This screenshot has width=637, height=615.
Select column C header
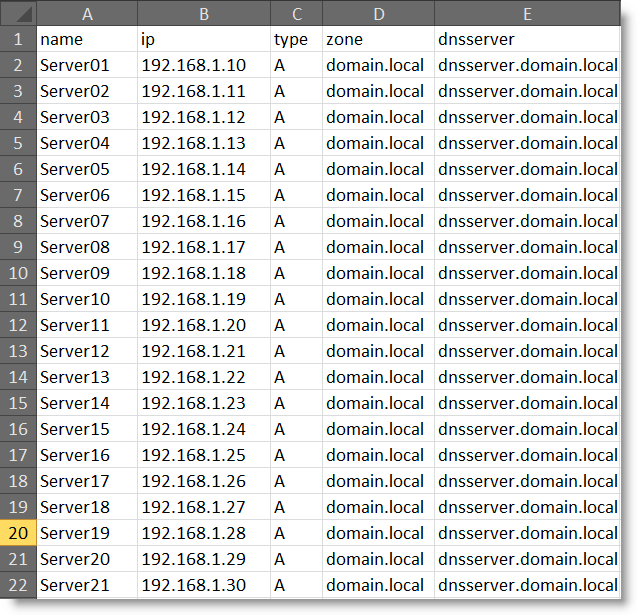pyautogui.click(x=297, y=13)
